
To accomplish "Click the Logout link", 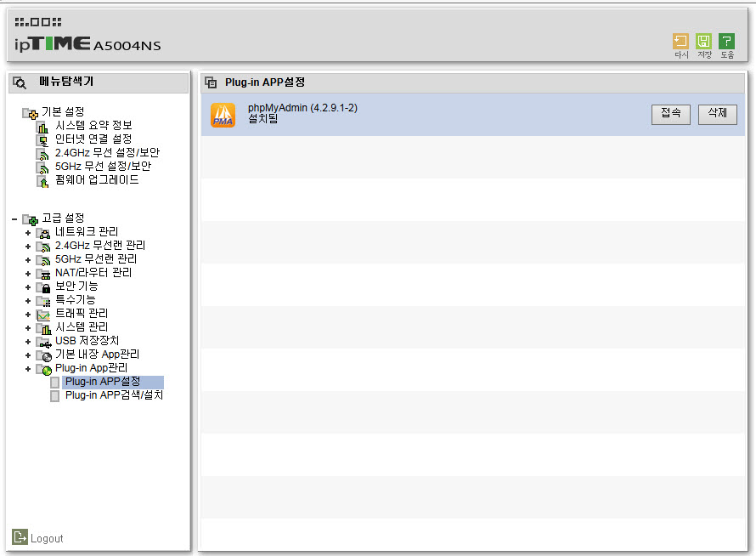I will [x=47, y=539].
